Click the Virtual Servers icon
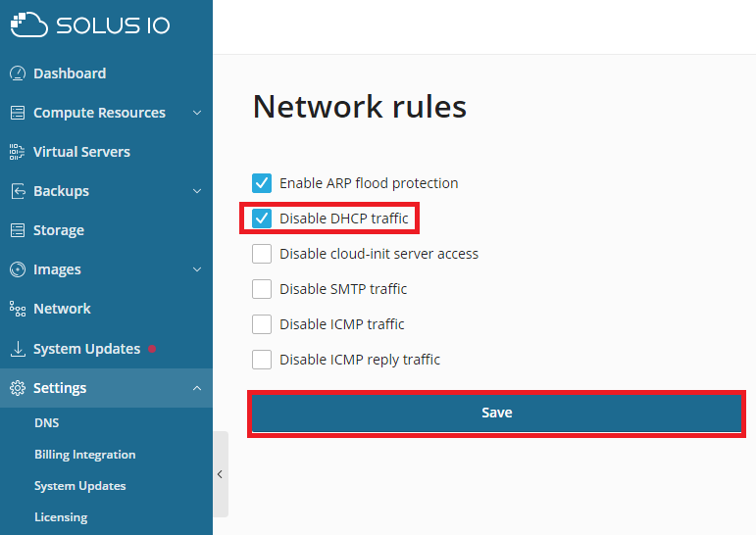This screenshot has height=535, width=756. click(18, 152)
